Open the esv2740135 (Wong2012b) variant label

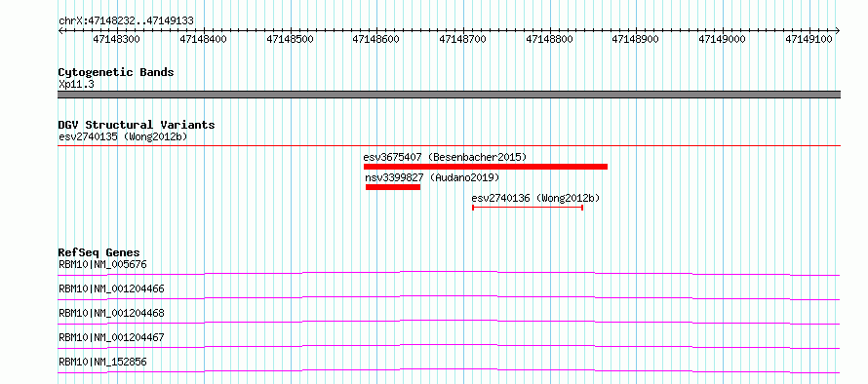tap(123, 136)
